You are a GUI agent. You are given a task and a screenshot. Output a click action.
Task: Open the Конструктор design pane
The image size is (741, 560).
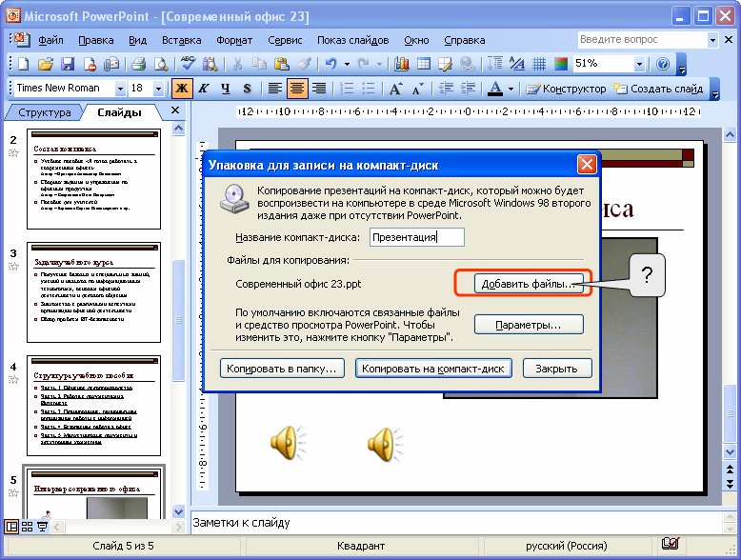point(566,89)
